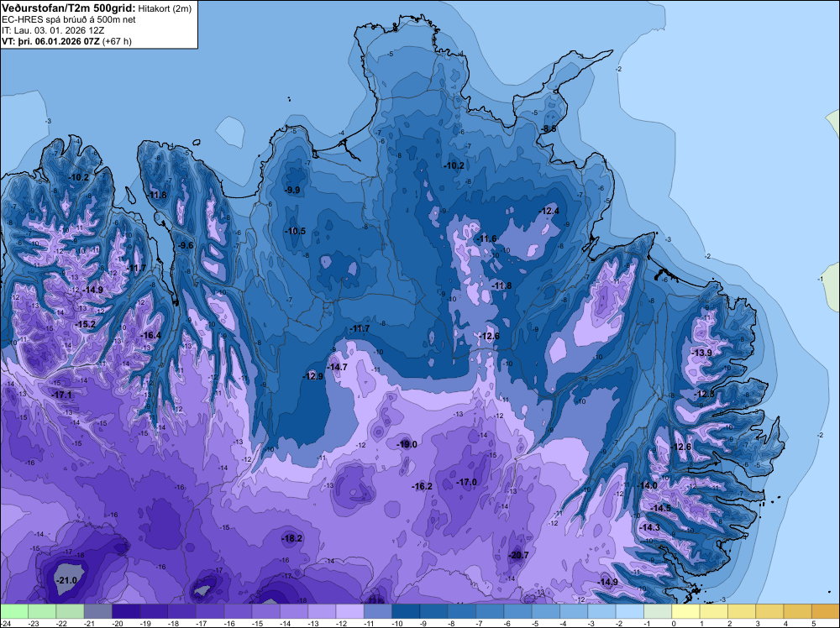Select the -16.2 temperature label
Image resolution: width=840 pixels, height=628 pixels.
point(422,487)
